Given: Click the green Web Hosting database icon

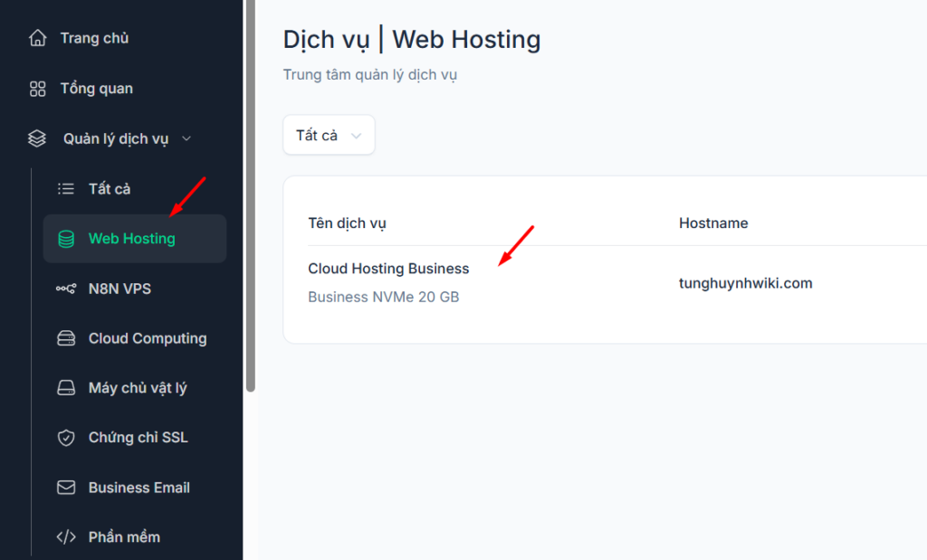Looking at the screenshot, I should (x=66, y=239).
